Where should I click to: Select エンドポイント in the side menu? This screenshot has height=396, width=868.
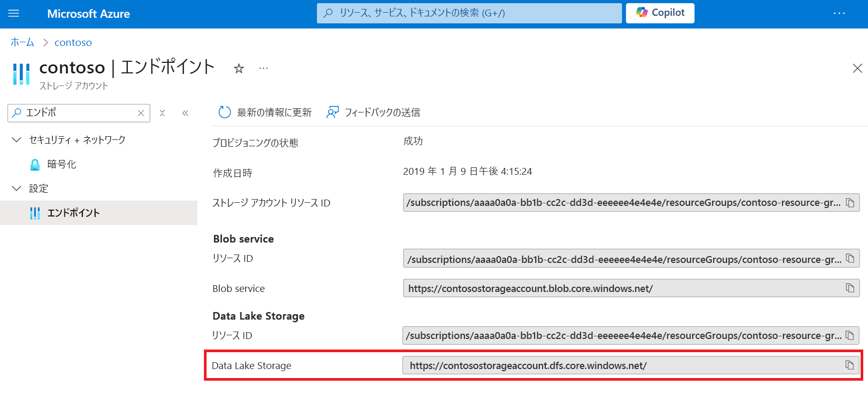(x=73, y=213)
